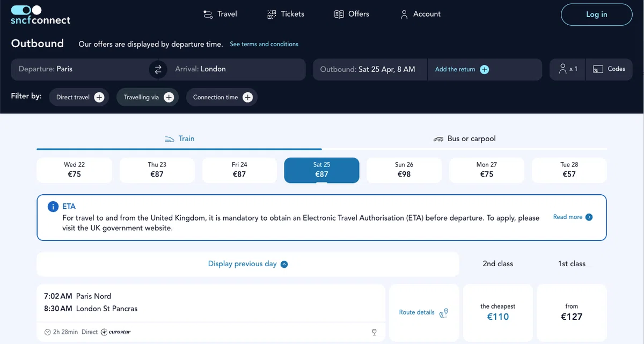This screenshot has width=644, height=344.
Task: Click the bar glass icon on Eurostar row
Action: 374,332
